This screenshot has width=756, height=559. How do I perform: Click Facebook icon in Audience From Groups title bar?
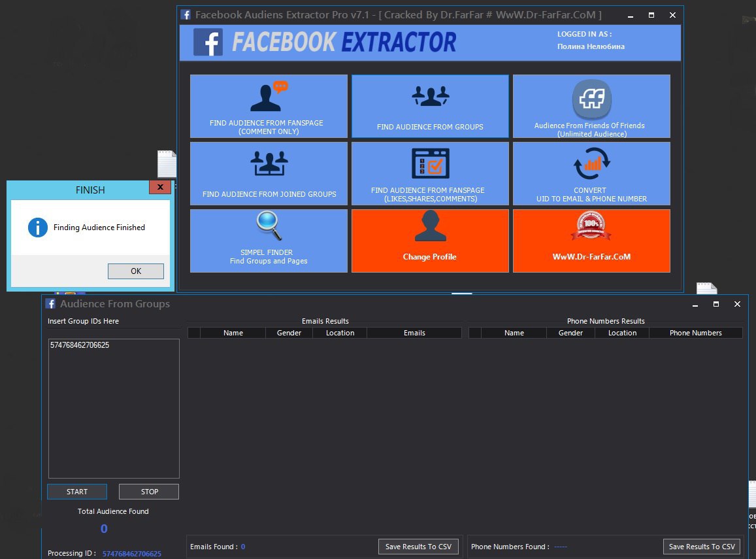pyautogui.click(x=50, y=303)
